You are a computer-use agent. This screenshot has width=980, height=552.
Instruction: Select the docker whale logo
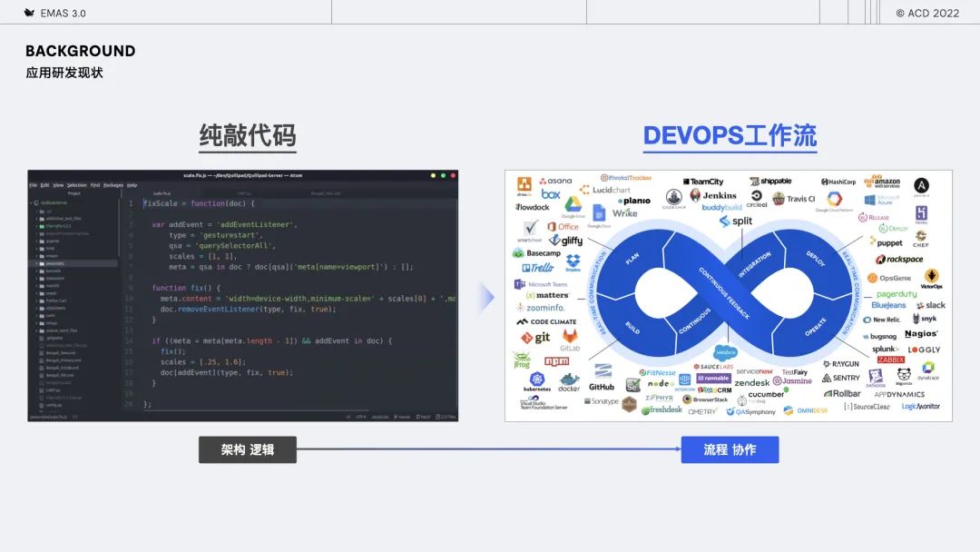click(x=569, y=382)
